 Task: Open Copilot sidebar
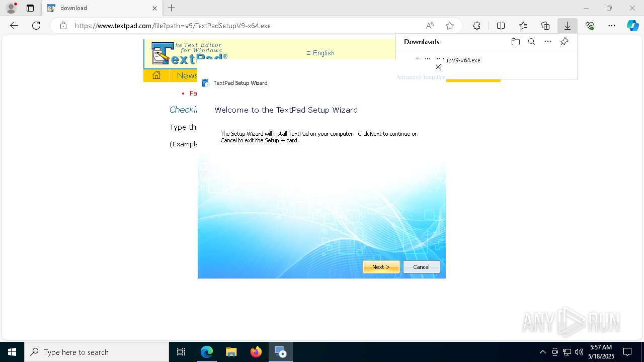coord(632,26)
